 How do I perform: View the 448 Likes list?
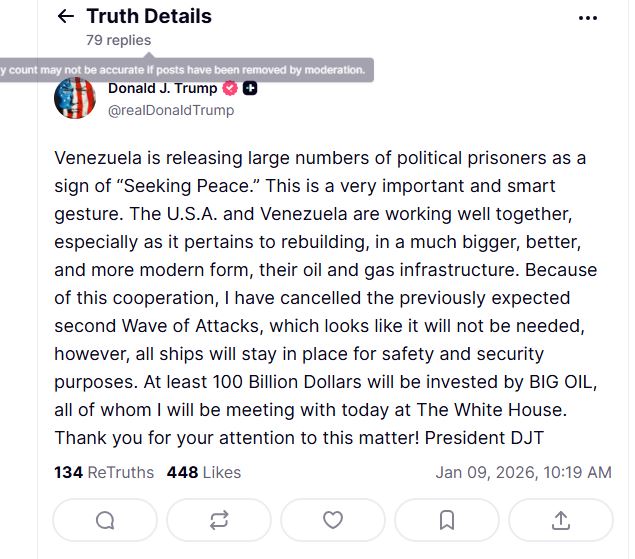point(204,472)
